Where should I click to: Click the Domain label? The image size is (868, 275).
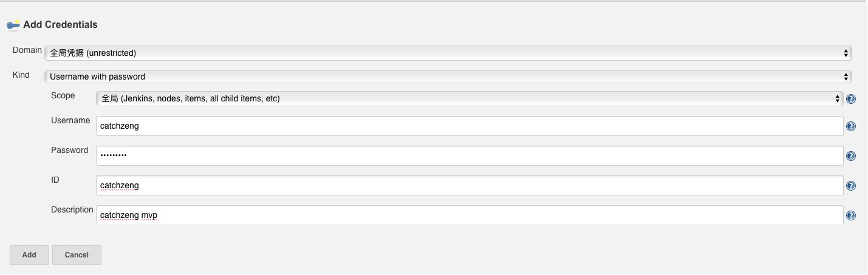(27, 50)
